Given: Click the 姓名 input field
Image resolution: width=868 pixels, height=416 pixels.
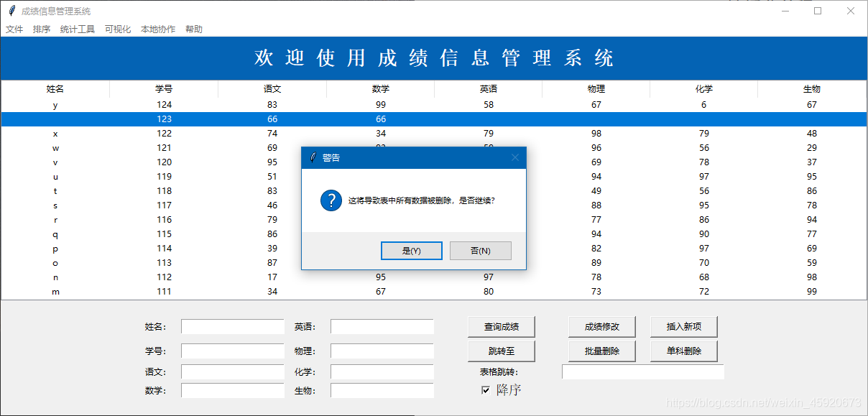Looking at the screenshot, I should coord(232,326).
